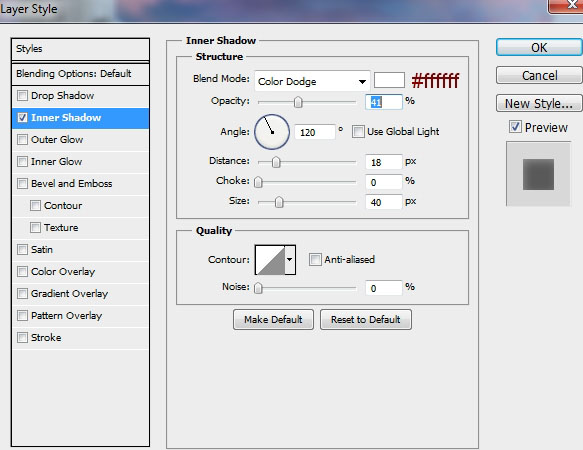Enable Anti-aliased checkbox

315,260
